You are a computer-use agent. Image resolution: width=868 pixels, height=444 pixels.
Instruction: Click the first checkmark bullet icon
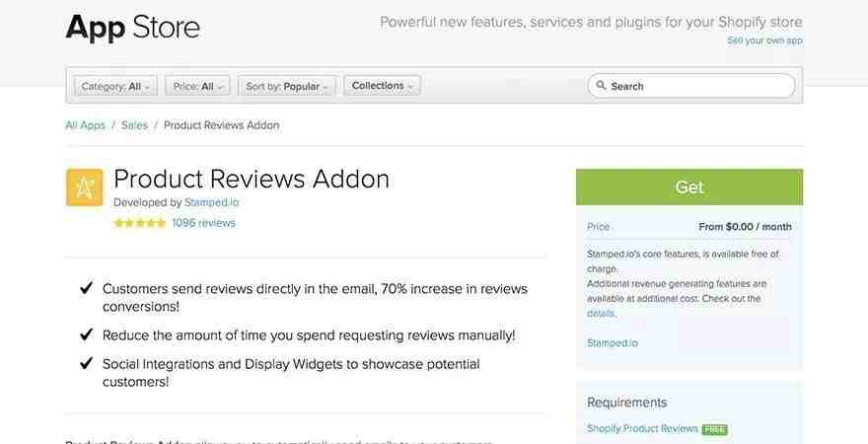click(87, 288)
